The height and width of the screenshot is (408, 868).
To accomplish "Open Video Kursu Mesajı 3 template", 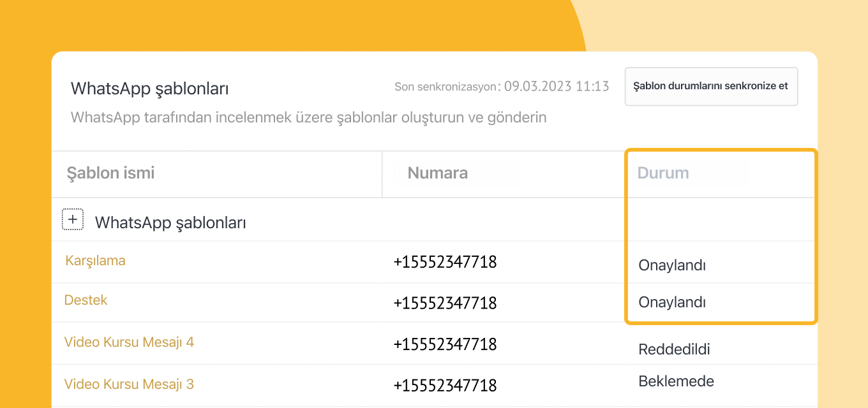I will [129, 384].
